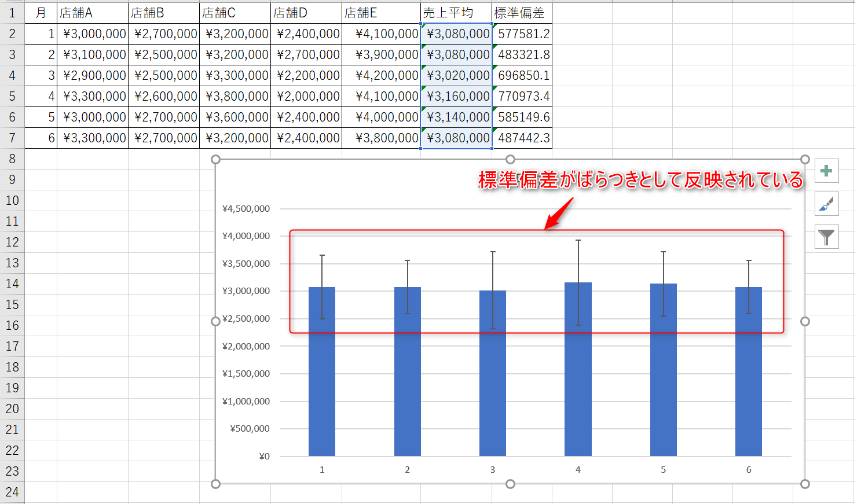Open the Chart Styles paintbrush icon
This screenshot has height=504, width=861.
[826, 204]
